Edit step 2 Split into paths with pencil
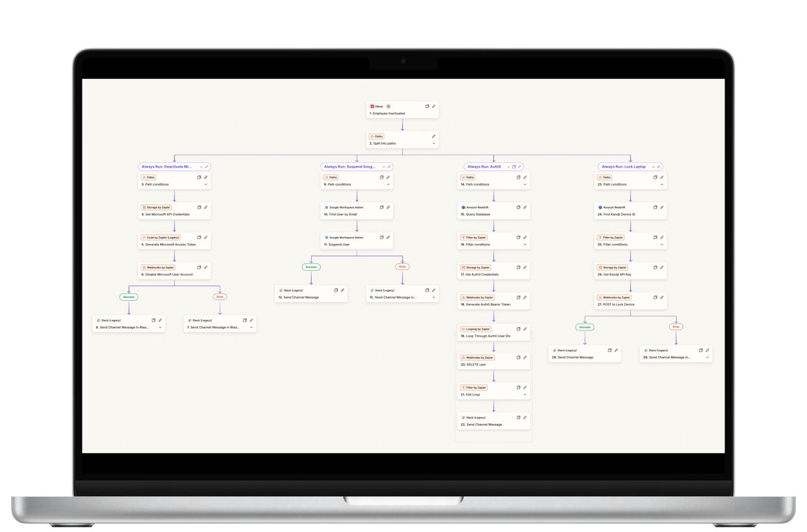 click(x=434, y=136)
